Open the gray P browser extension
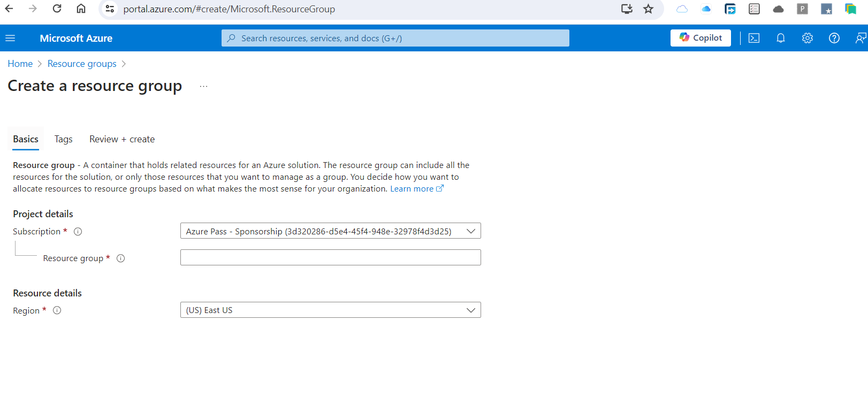Viewport: 868px width, 412px height. click(802, 9)
